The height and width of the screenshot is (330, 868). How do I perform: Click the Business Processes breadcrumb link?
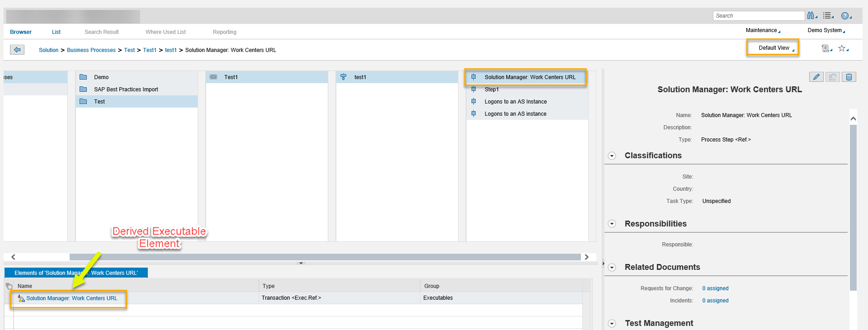tap(91, 50)
